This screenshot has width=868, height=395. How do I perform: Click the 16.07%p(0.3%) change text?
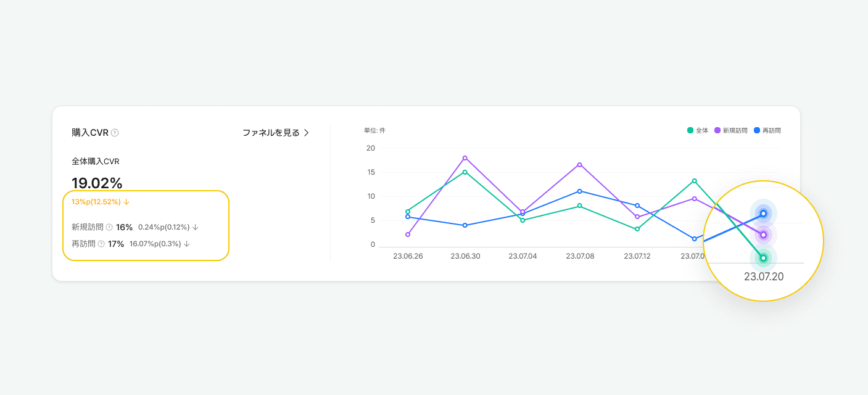point(155,244)
